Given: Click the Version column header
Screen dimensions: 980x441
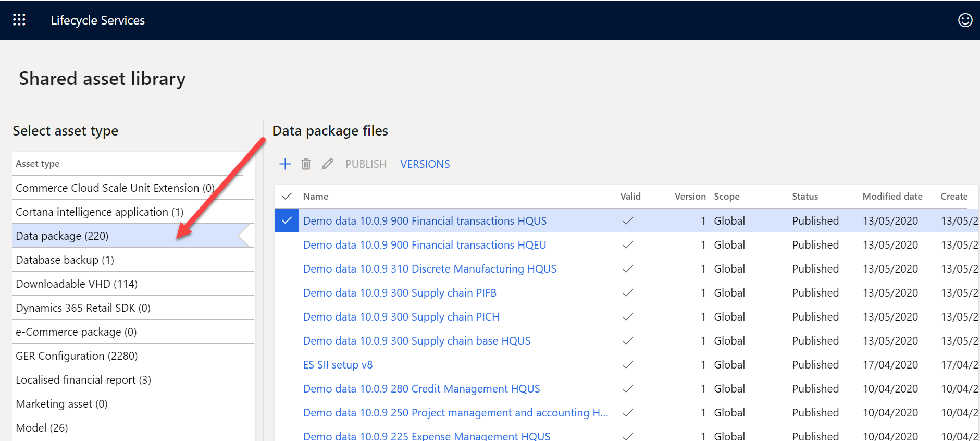Looking at the screenshot, I should tap(690, 197).
